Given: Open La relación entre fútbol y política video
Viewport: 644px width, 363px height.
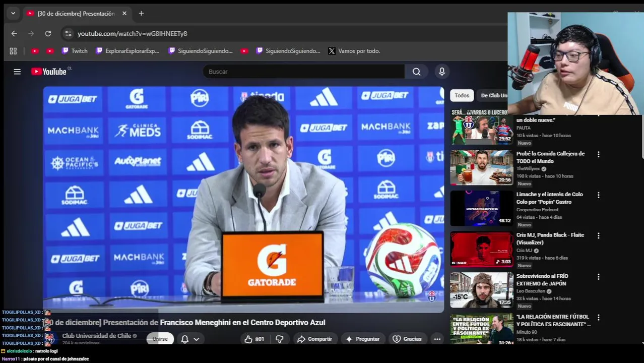Looking at the screenshot, I should click(x=553, y=321).
